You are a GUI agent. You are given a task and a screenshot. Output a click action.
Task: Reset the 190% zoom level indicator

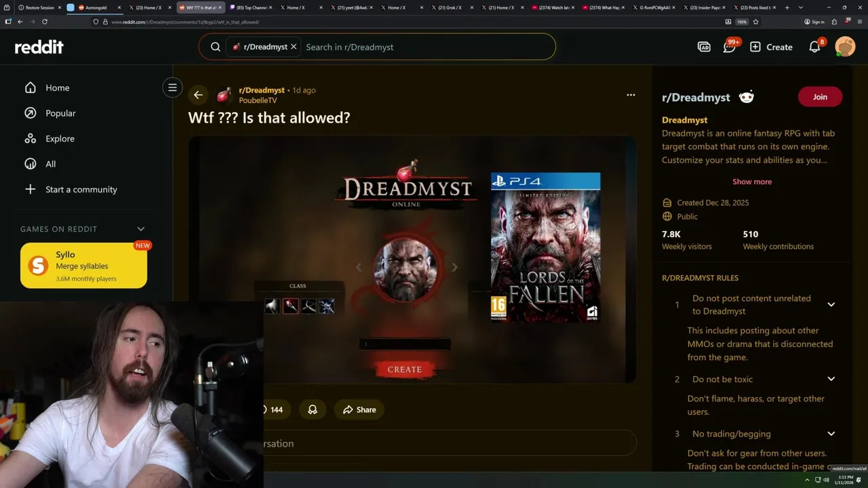pos(742,22)
